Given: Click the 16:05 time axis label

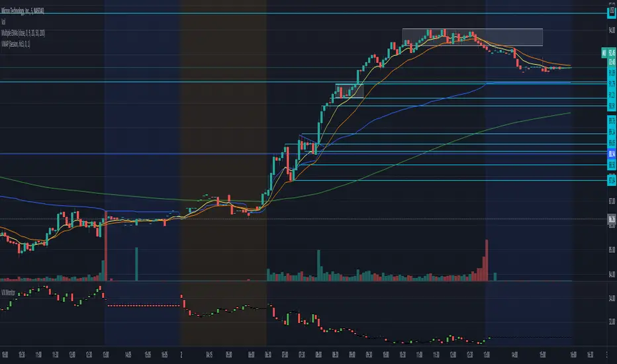Looking at the screenshot, I should pos(164,355).
